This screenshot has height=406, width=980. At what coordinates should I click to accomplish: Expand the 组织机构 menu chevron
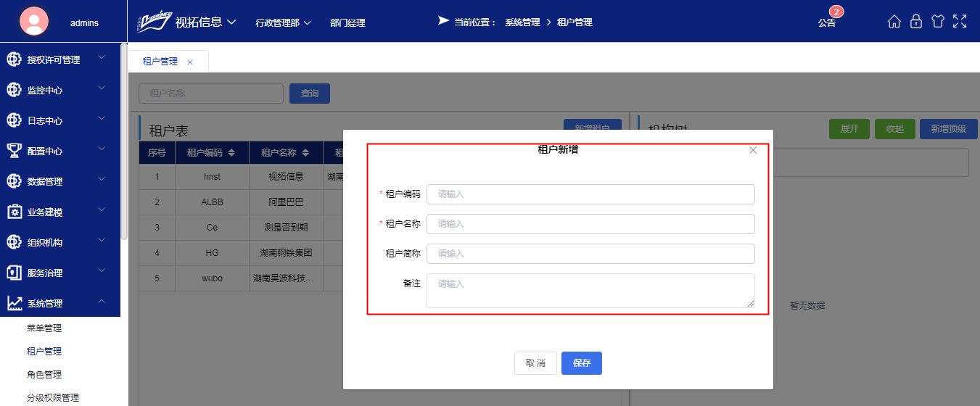(102, 240)
